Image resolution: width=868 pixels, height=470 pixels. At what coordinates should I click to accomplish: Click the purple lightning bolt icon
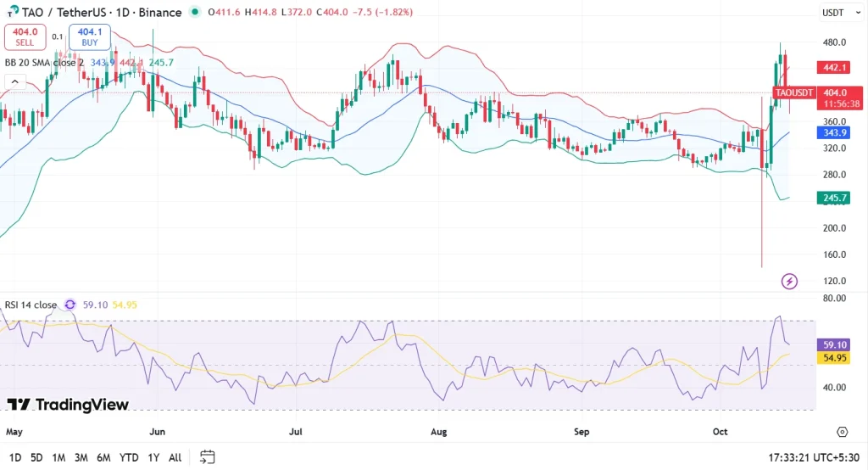[x=789, y=281]
